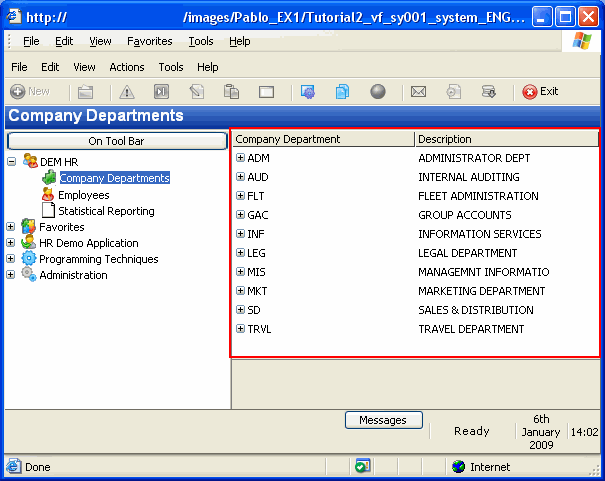The image size is (605, 481).
Task: Click the clipboard paste toolbar icon
Action: click(232, 92)
